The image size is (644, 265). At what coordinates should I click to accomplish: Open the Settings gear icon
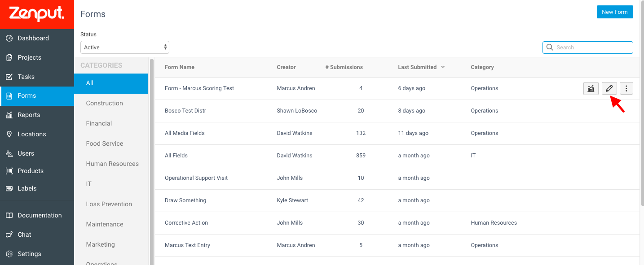[9, 254]
